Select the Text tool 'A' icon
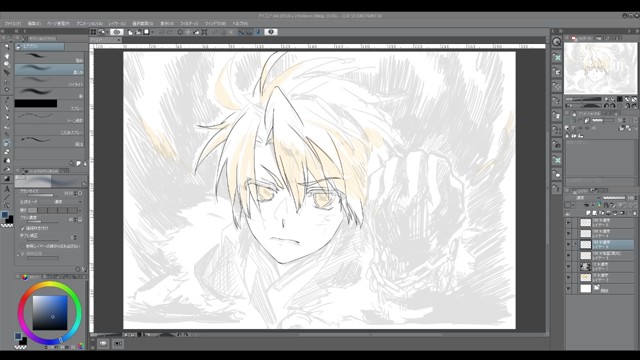The height and width of the screenshot is (360, 640). (x=7, y=189)
